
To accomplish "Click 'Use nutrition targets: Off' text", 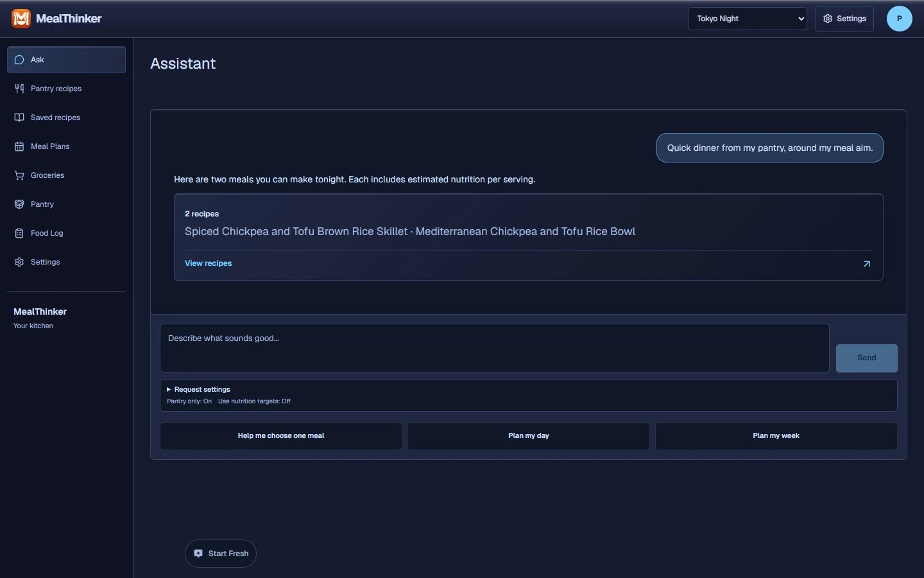I will [x=254, y=401].
